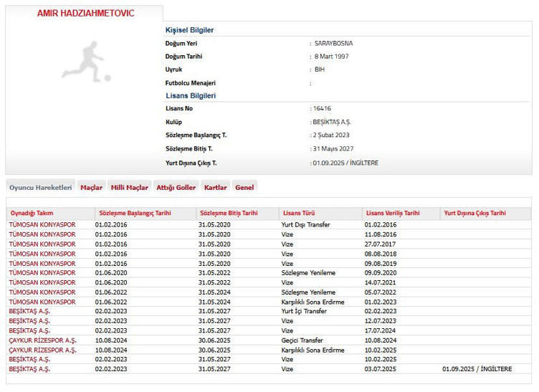Click the Yurt Dışına Çıkış Tarihi column header
The height and width of the screenshot is (392, 539).
click(474, 213)
